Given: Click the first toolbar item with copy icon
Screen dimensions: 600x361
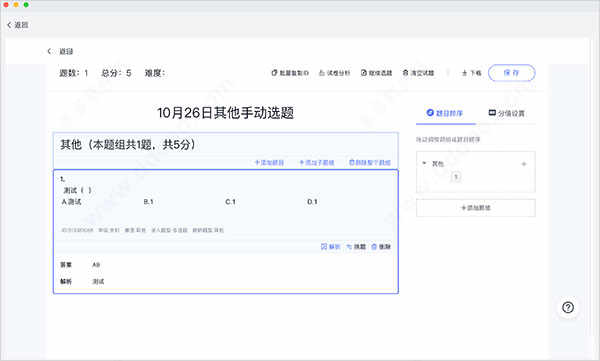Looking at the screenshot, I should [x=290, y=73].
